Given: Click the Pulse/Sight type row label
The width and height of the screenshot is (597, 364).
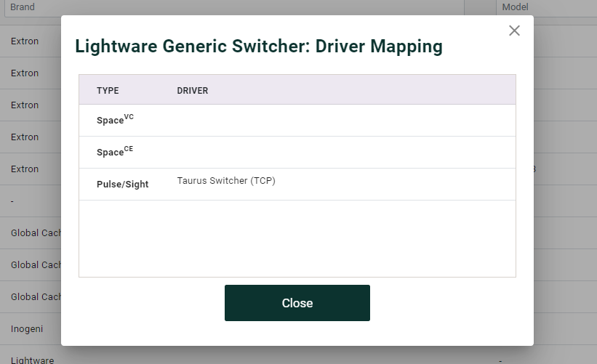Looking at the screenshot, I should 122,184.
